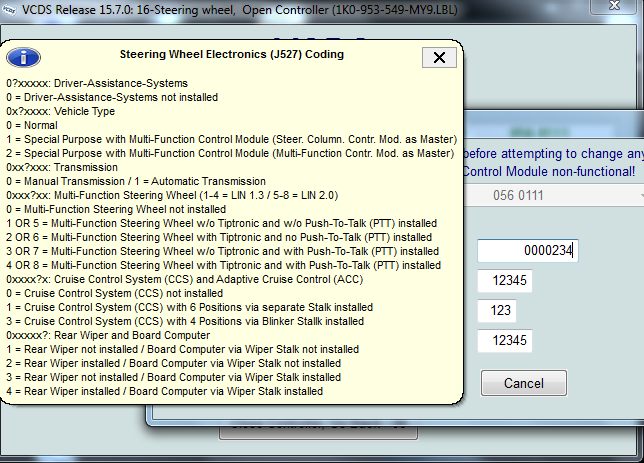Click '0x?xxxx: Vehicle Type' line
The height and width of the screenshot is (463, 644).
point(60,111)
